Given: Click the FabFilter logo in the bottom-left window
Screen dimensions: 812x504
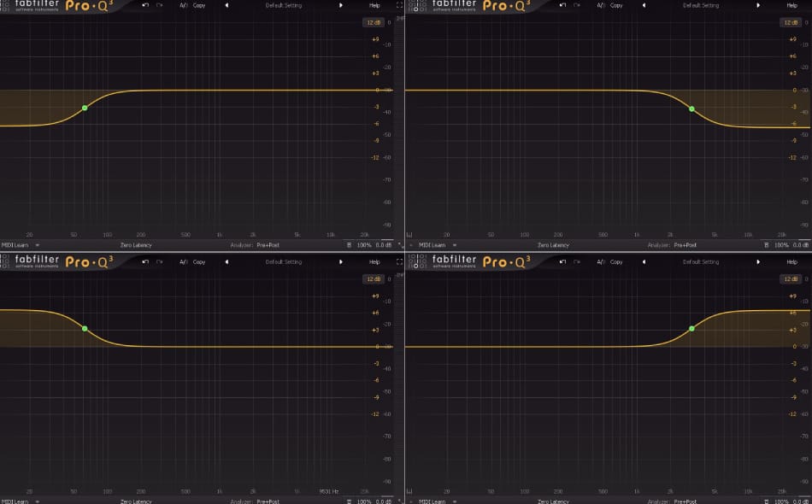Looking at the screenshot, I should (x=38, y=261).
